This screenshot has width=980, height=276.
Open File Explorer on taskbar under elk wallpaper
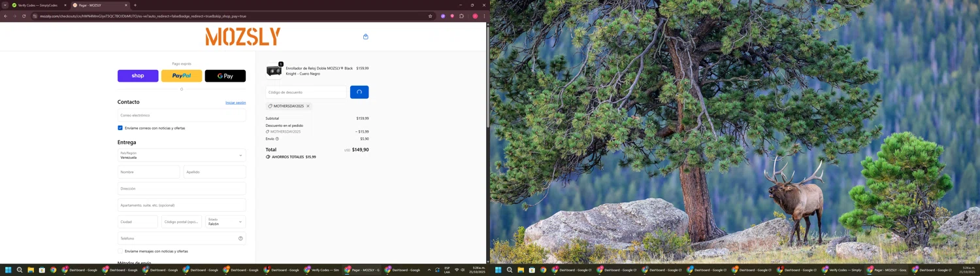(x=521, y=269)
